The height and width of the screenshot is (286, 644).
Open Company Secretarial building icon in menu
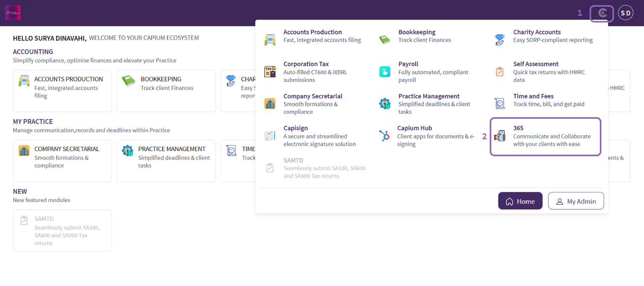pyautogui.click(x=270, y=104)
